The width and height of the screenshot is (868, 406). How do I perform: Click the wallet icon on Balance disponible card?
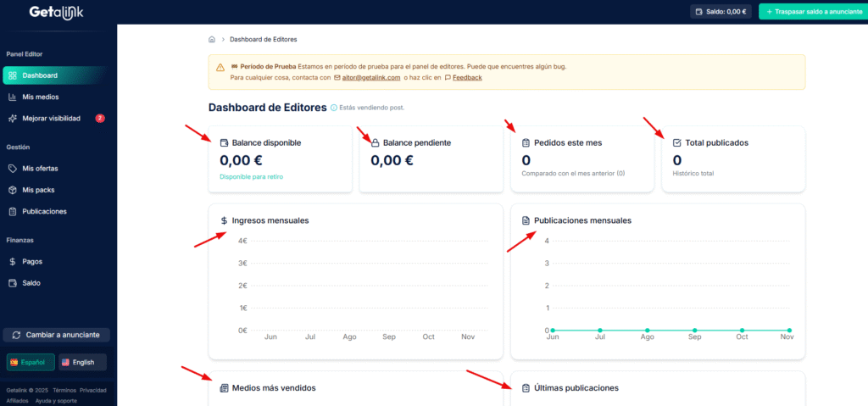(x=224, y=143)
